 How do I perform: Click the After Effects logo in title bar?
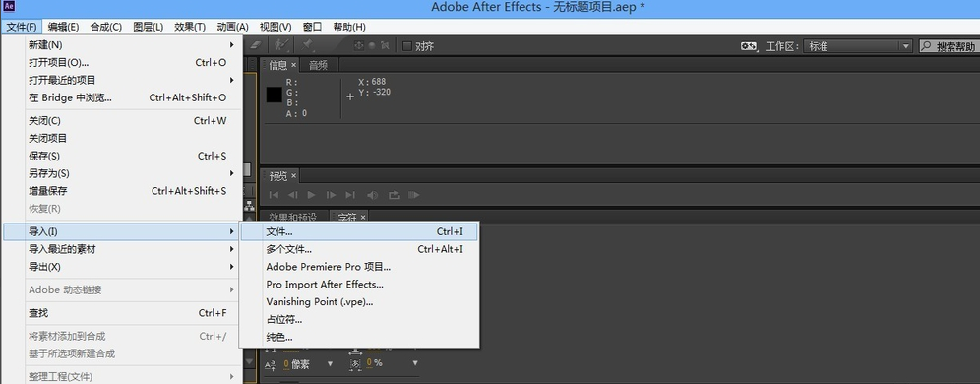point(9,7)
